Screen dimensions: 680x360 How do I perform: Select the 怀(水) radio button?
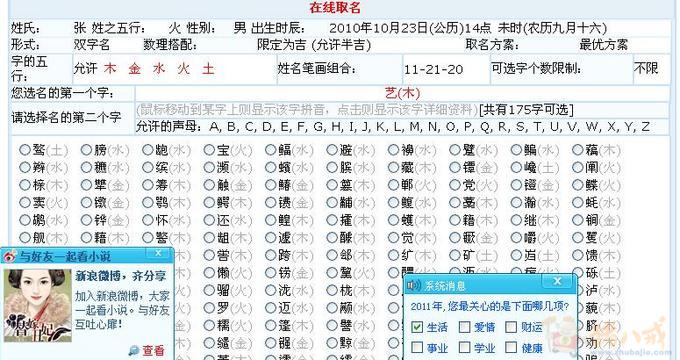pos(148,220)
